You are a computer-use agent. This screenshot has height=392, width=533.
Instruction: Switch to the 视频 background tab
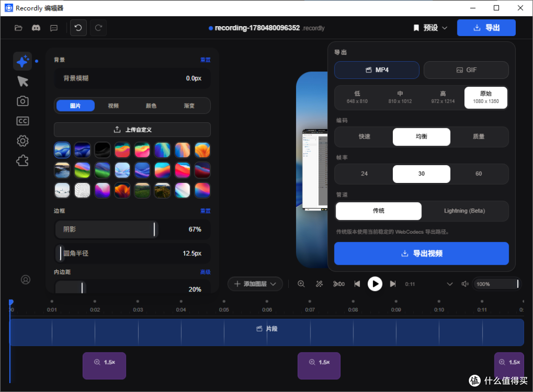(x=113, y=106)
